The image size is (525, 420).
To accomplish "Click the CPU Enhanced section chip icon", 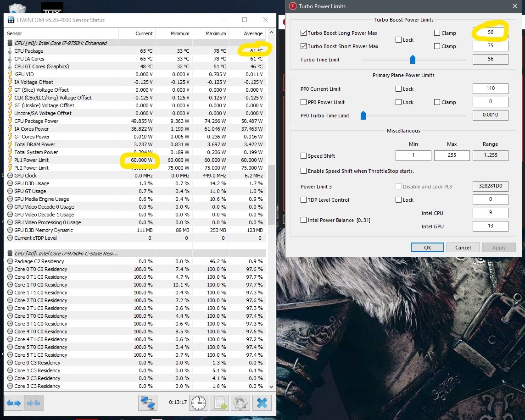I will (x=10, y=43).
